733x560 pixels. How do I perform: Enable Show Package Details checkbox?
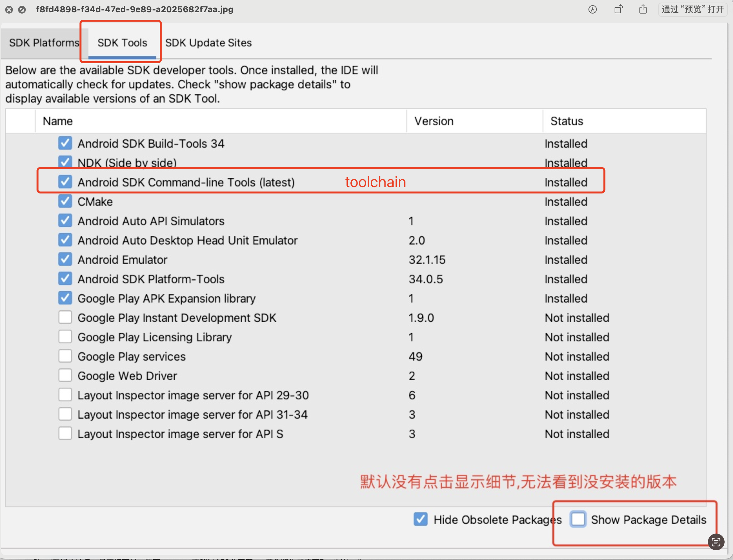click(x=578, y=519)
